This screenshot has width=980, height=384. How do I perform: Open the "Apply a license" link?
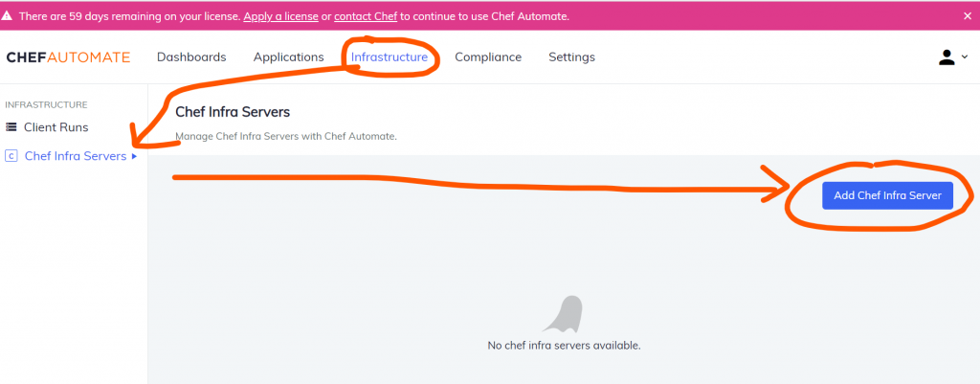click(280, 16)
